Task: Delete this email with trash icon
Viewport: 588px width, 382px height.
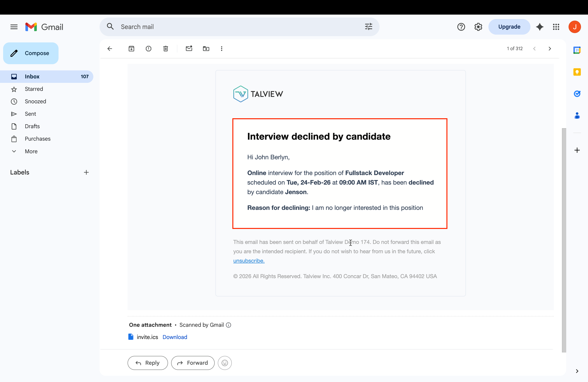Action: [165, 49]
